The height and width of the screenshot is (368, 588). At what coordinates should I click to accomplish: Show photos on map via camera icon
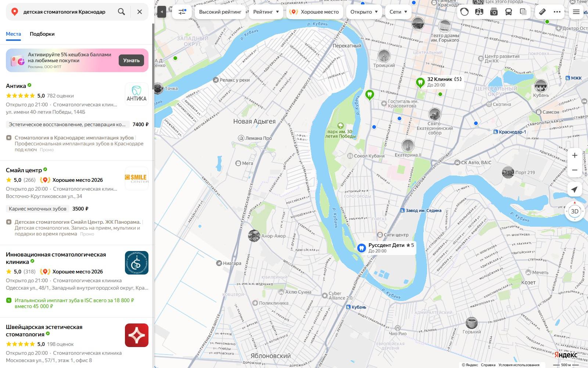[x=494, y=12]
